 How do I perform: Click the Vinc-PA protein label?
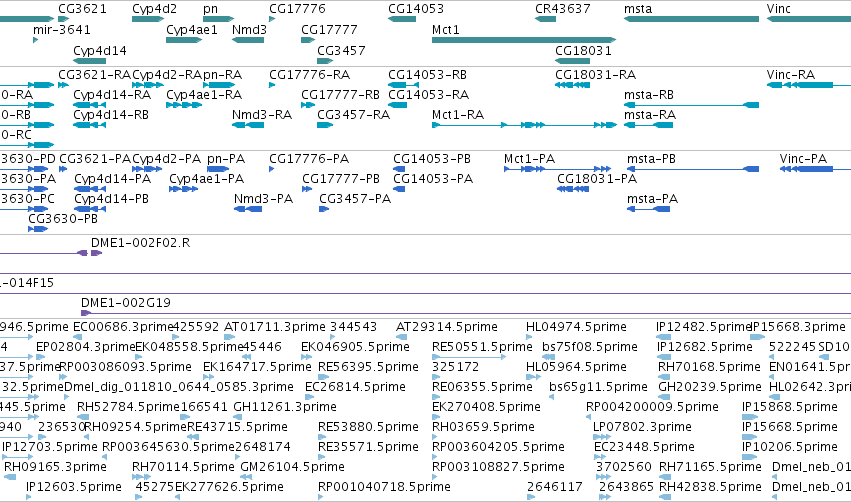click(803, 158)
